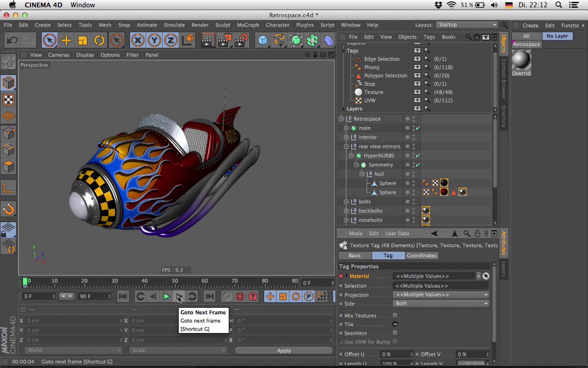Select the No Layer button
Image resolution: width=588 pixels, height=368 pixels.
tap(557, 36)
